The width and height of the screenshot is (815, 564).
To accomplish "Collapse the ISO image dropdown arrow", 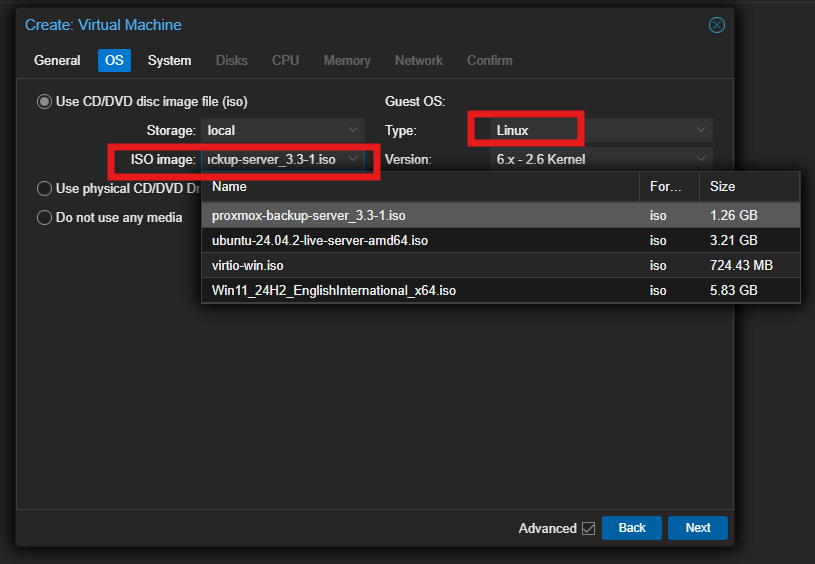I will pos(353,159).
